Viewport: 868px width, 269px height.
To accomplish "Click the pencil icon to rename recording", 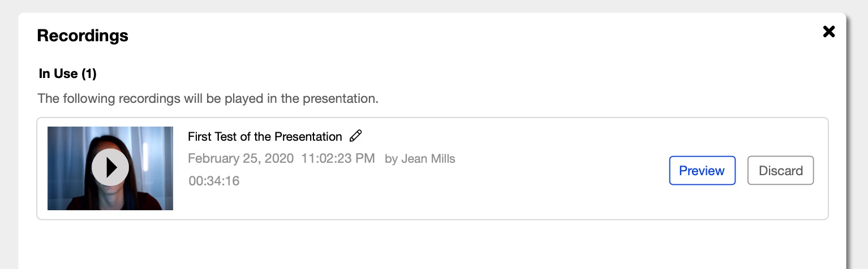I will [x=355, y=136].
